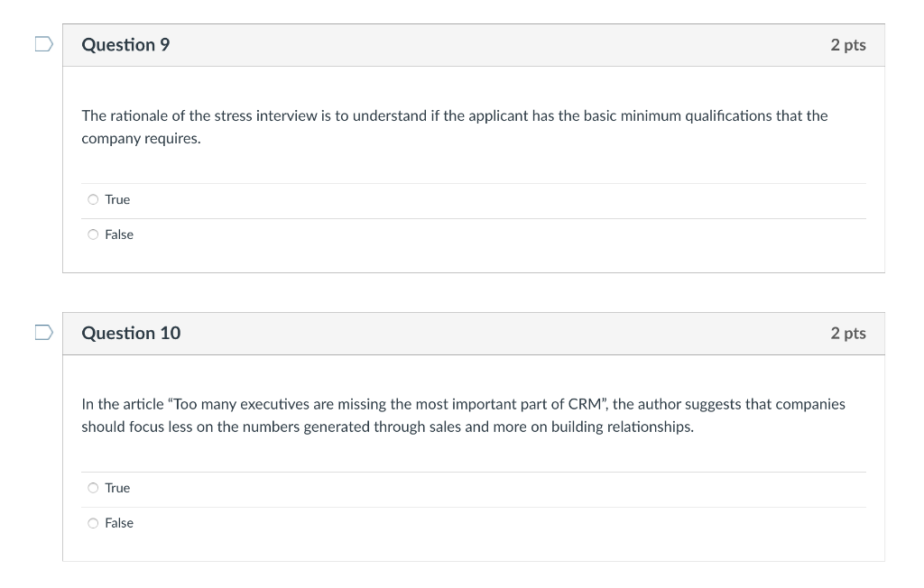
Task: Click the True label under Question 9
Action: tap(115, 199)
